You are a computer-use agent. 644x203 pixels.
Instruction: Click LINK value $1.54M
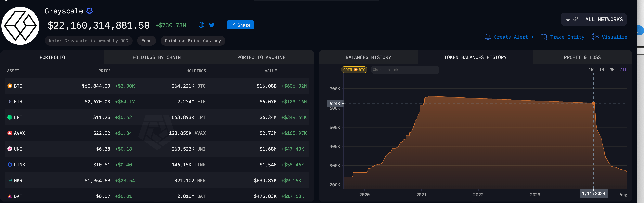[268, 165]
